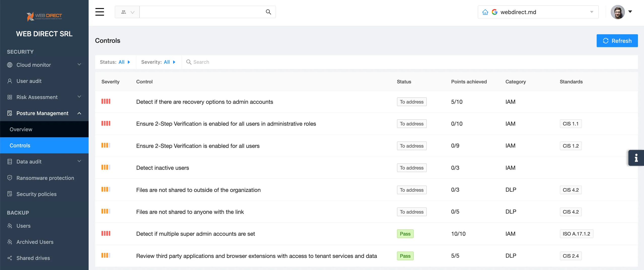Open the info panel on the right edge
644x270 pixels.
[636, 158]
